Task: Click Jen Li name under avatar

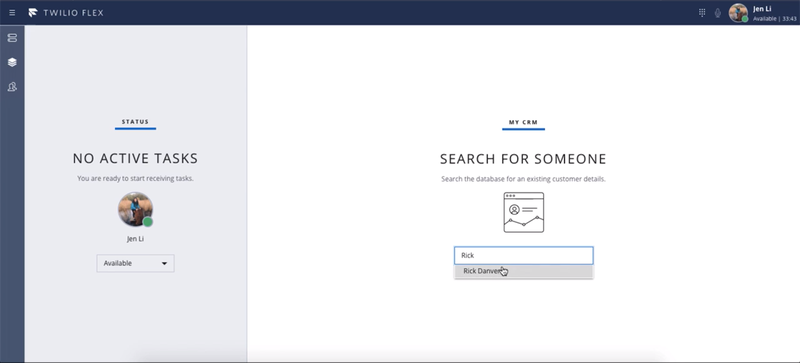Action: coord(135,238)
